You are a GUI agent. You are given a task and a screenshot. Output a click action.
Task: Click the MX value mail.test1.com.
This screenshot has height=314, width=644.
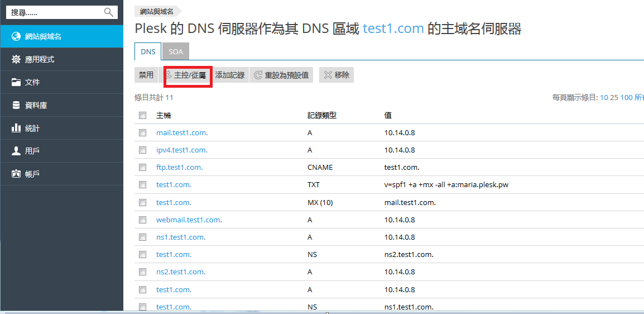click(410, 202)
